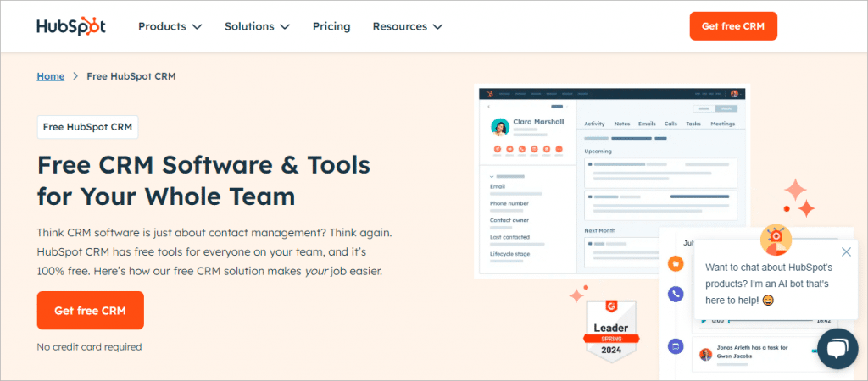
Task: Click the 'Phone number' field label
Action: pyautogui.click(x=509, y=203)
